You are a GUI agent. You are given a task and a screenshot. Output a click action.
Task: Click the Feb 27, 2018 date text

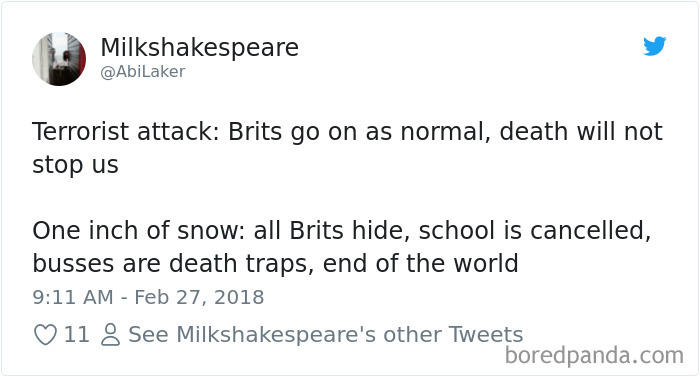(x=199, y=297)
